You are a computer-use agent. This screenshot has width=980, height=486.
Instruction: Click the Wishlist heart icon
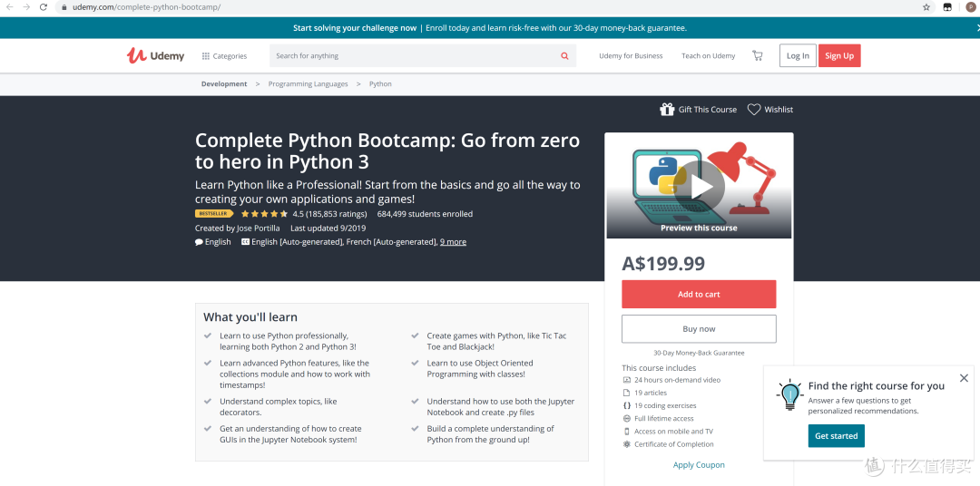click(x=754, y=110)
